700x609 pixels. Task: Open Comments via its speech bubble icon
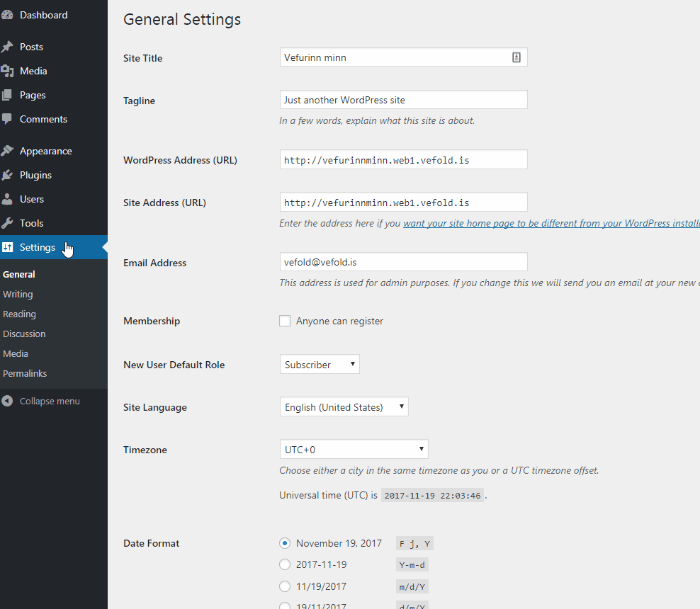coord(7,119)
